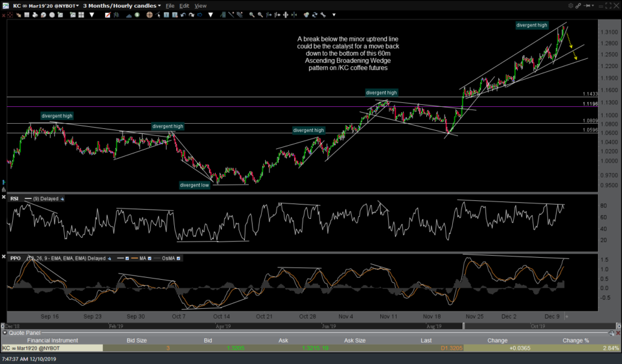The height and width of the screenshot is (364, 622).
Task: Click the Financial Instrument column header
Action: 51,340
